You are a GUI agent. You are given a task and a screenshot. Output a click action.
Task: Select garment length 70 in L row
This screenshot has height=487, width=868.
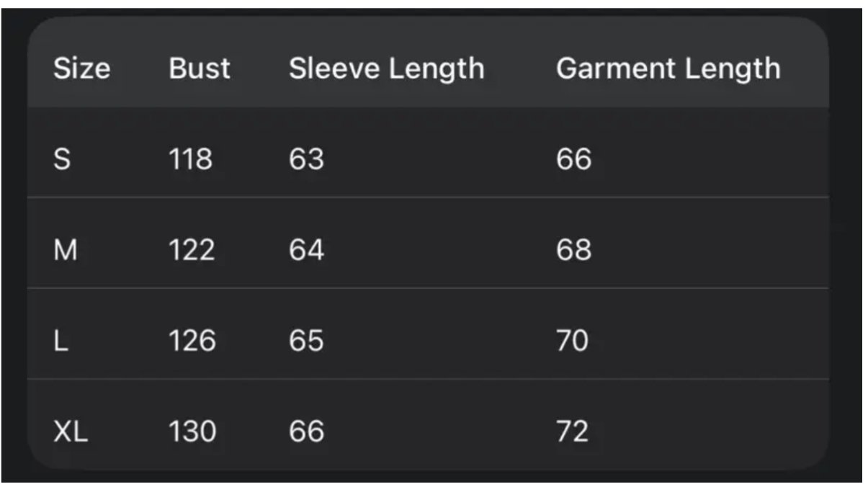pos(572,341)
